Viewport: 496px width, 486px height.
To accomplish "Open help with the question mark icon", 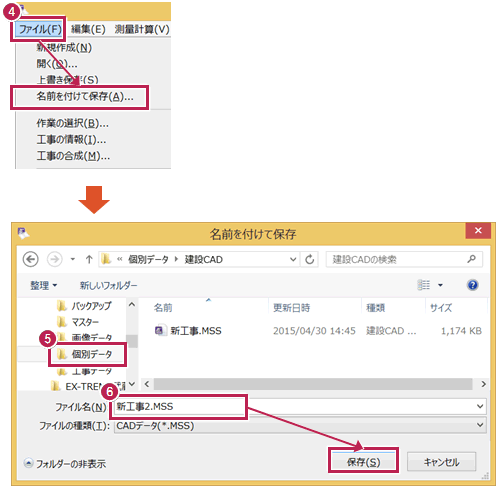I will coord(473,285).
